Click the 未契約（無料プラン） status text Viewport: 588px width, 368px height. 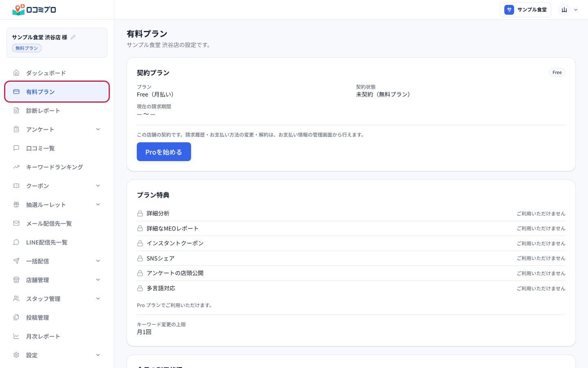click(x=383, y=94)
